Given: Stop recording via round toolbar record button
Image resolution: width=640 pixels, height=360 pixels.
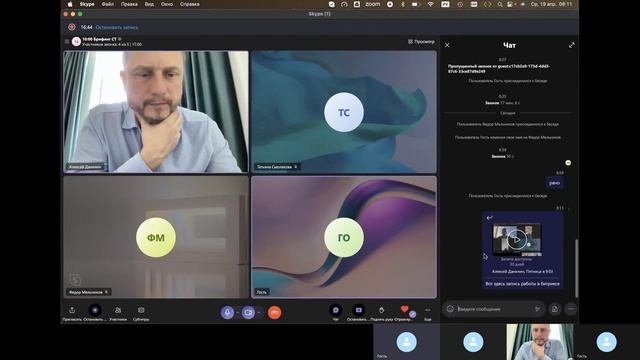Looking at the screenshot, I should click(95, 310).
